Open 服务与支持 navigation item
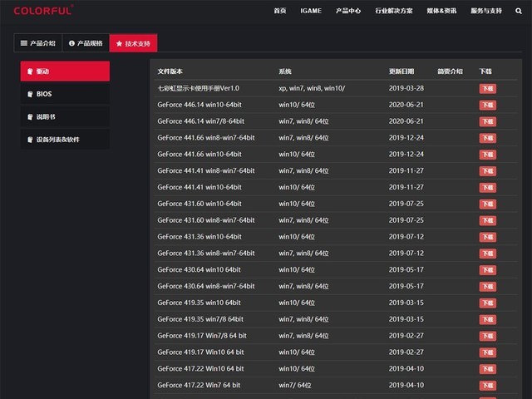 (x=486, y=11)
